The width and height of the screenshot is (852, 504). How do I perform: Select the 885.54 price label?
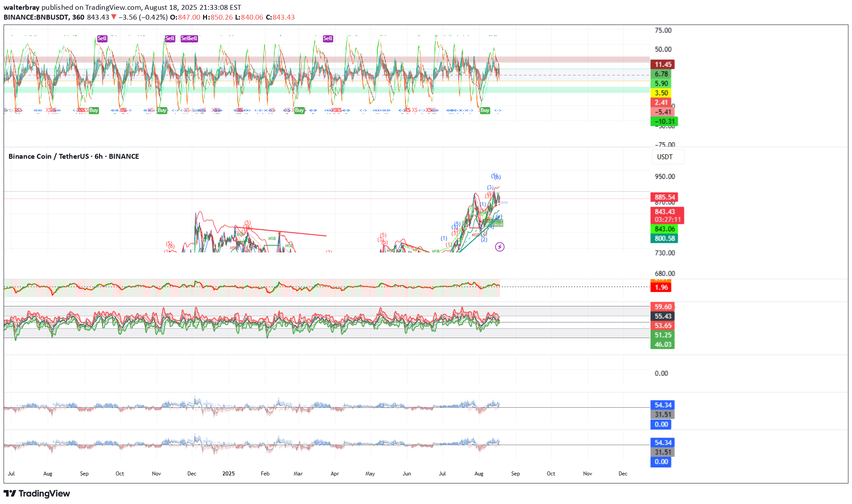pyautogui.click(x=664, y=197)
